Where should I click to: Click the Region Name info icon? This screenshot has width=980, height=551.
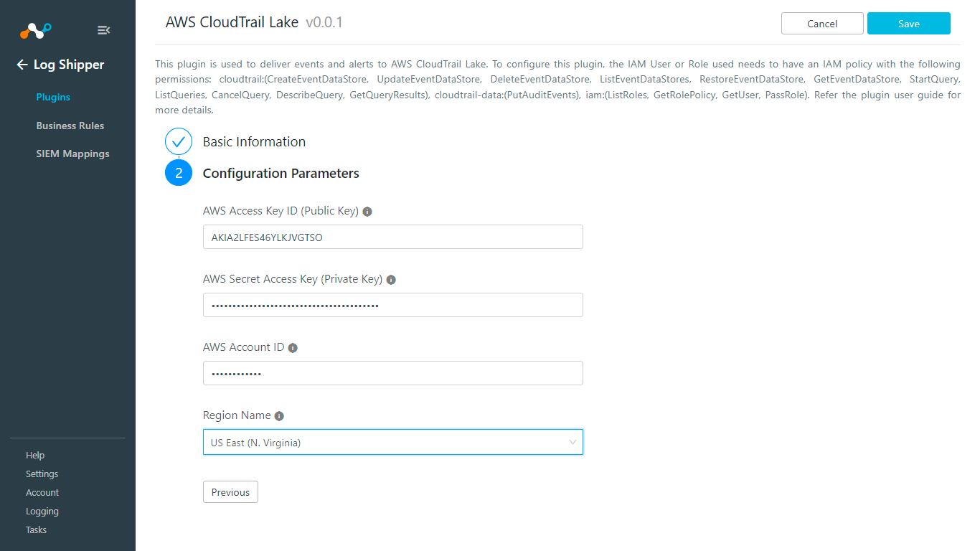point(279,415)
